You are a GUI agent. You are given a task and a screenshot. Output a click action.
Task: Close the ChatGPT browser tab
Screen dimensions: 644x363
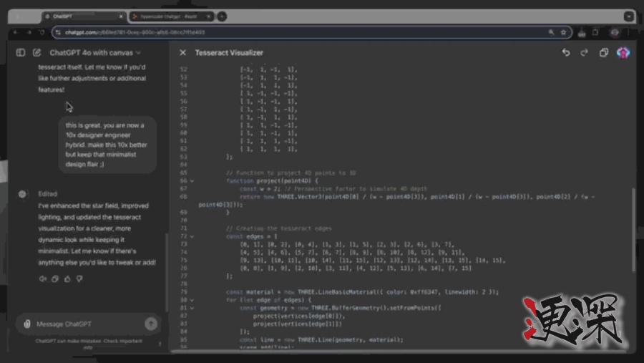coord(121,16)
